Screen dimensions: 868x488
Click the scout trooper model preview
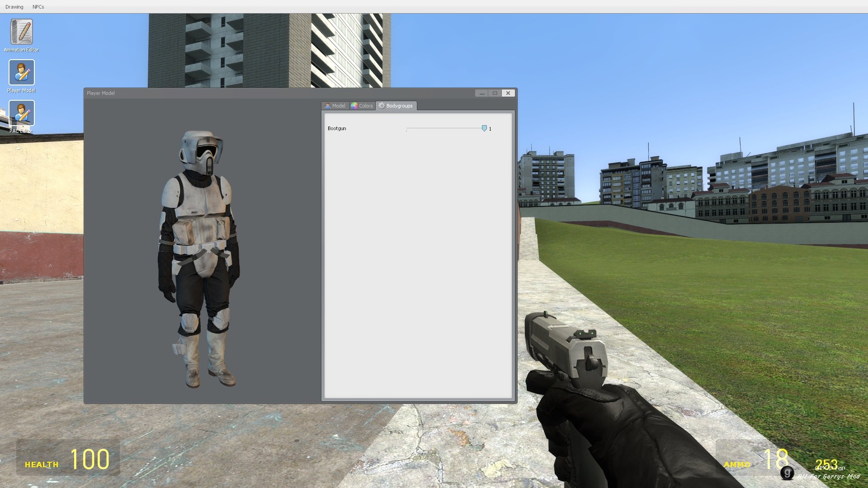tap(199, 259)
